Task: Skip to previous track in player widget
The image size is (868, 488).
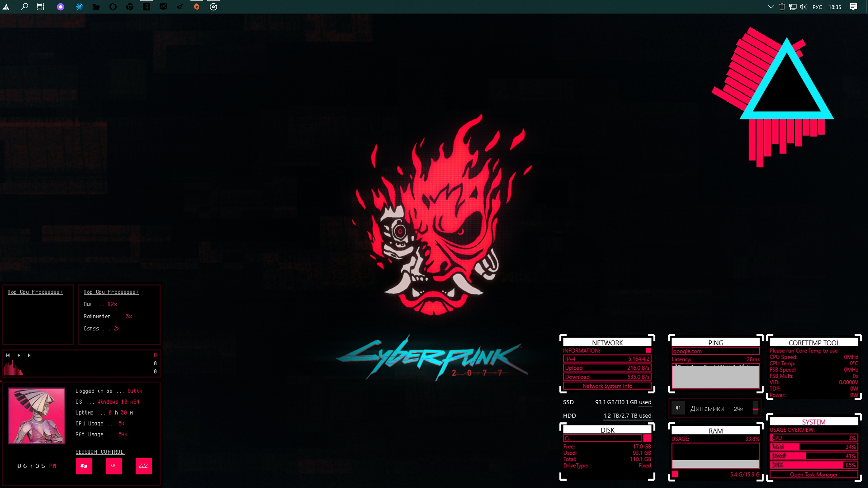Action: (x=8, y=355)
